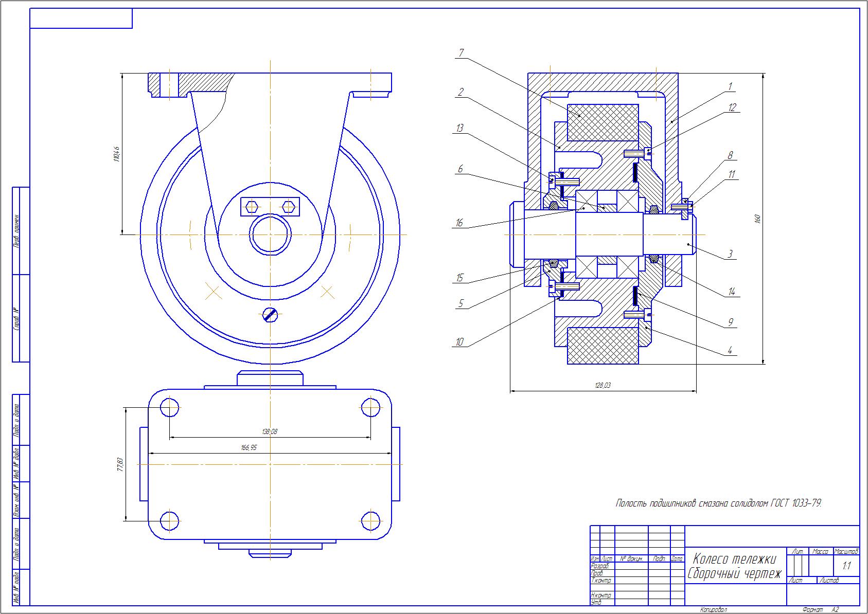Viewport: 868px width, 614px height.
Task: Select the 160 height dimension text
Action: click(x=757, y=219)
